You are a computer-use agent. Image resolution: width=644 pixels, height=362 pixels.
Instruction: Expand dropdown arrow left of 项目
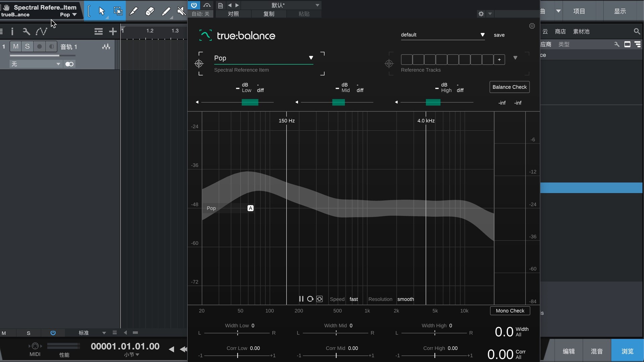click(x=558, y=11)
